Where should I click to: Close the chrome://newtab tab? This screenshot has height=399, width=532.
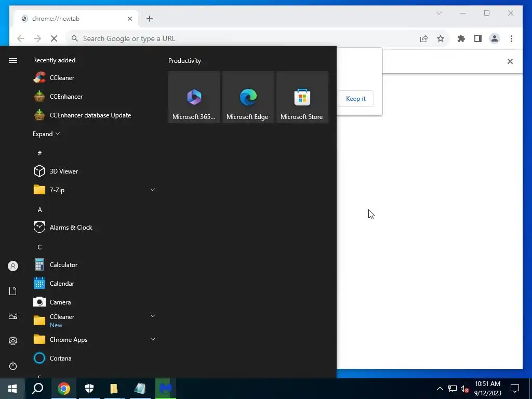tap(129, 19)
